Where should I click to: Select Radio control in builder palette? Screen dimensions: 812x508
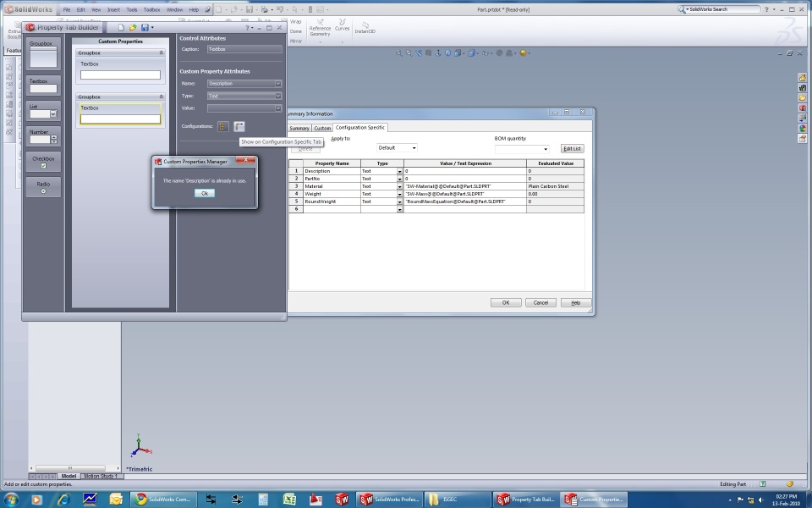click(x=43, y=187)
